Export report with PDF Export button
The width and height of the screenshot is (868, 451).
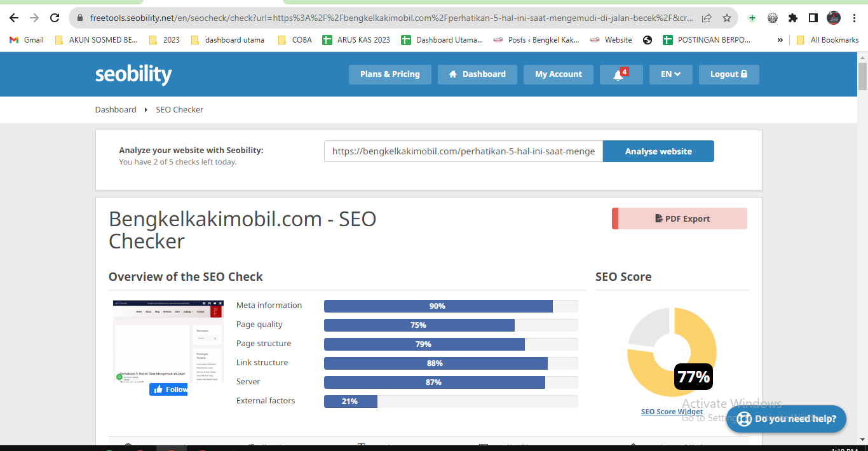(x=679, y=219)
